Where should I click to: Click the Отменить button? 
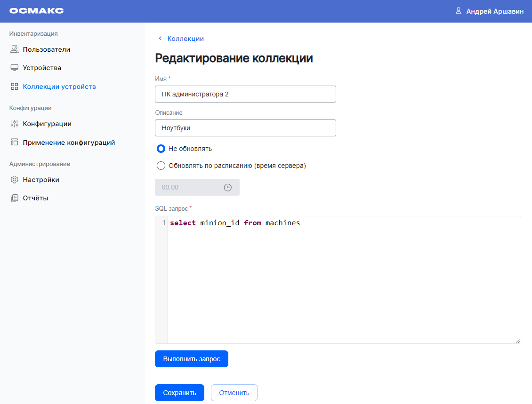[x=234, y=393]
